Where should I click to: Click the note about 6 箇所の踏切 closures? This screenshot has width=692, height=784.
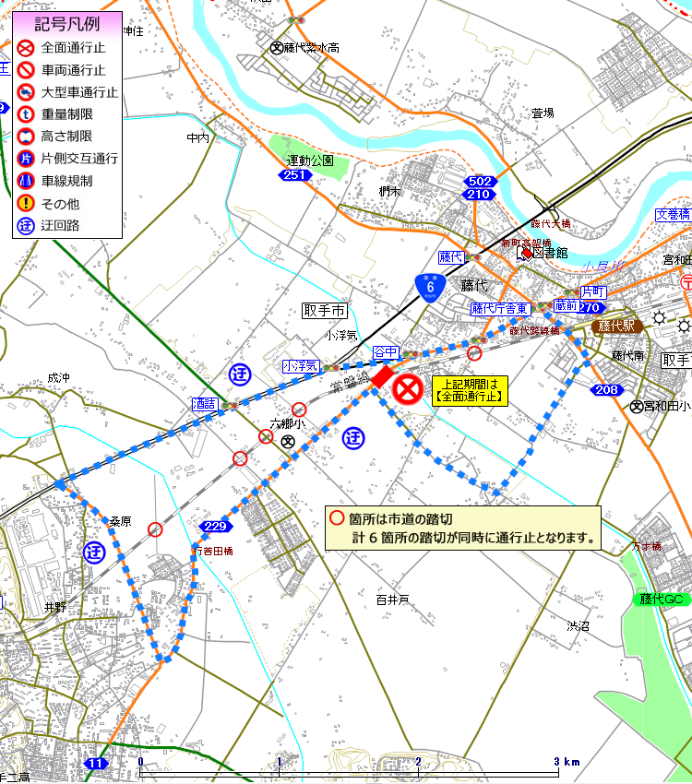click(x=462, y=528)
